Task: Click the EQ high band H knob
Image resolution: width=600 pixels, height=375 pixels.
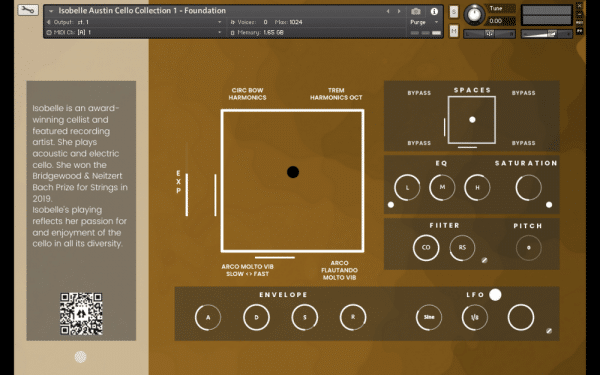Action: coord(477,188)
